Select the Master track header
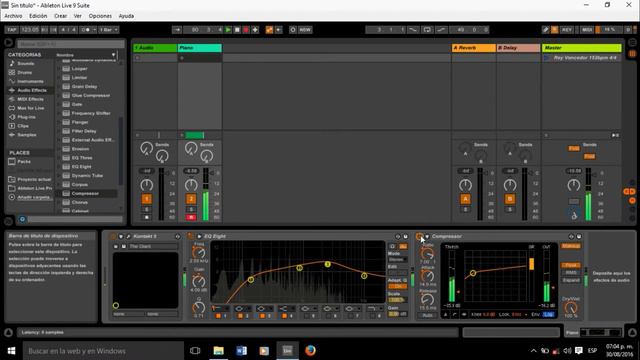 582,48
